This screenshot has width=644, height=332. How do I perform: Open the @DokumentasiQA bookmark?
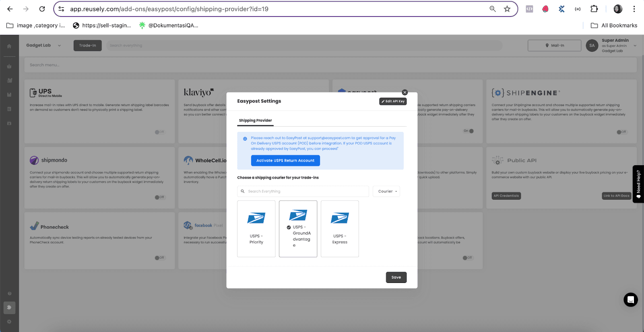pos(168,25)
